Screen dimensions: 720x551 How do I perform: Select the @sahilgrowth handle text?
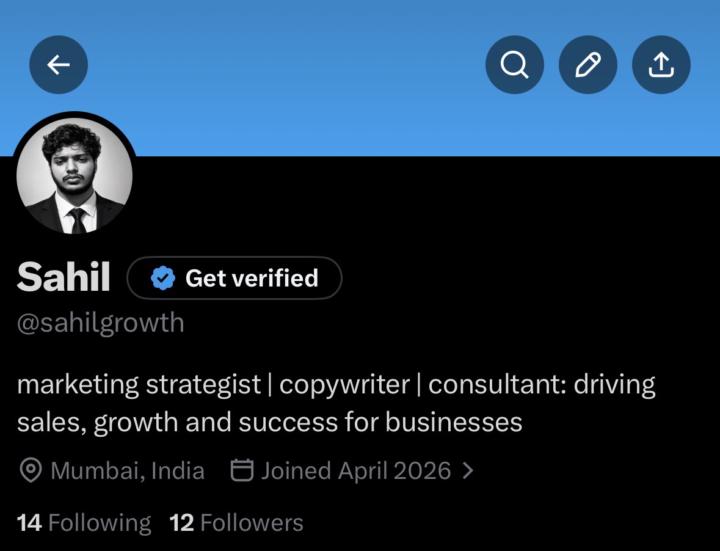tap(101, 323)
